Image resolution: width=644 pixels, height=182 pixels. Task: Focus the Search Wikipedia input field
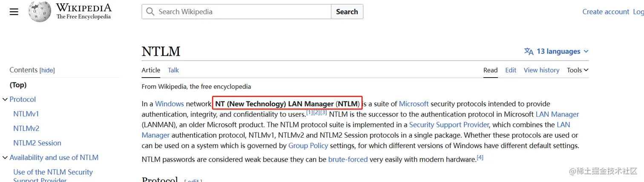pos(236,12)
